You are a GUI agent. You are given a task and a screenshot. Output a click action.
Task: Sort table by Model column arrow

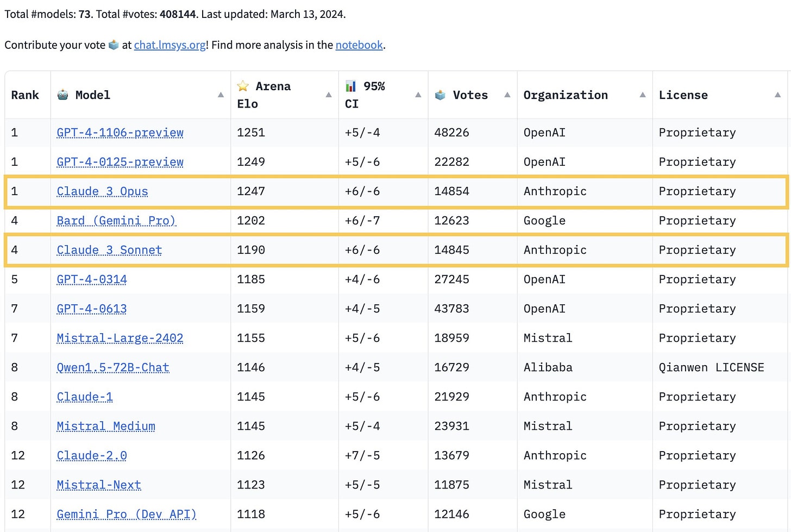pyautogui.click(x=221, y=95)
